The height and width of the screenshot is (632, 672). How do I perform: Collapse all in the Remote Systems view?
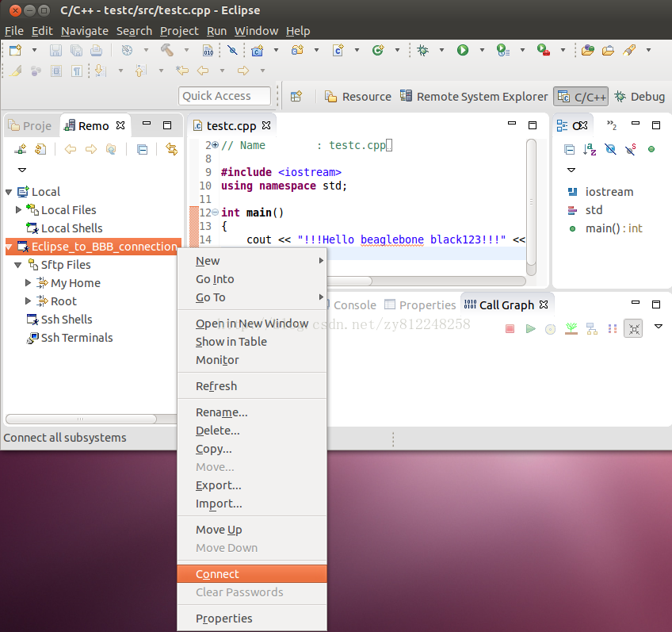click(x=142, y=149)
